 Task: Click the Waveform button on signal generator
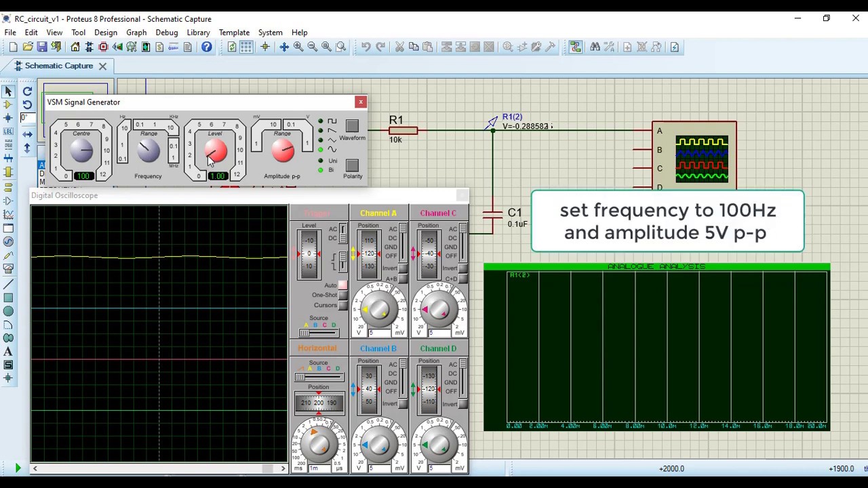[x=352, y=126]
